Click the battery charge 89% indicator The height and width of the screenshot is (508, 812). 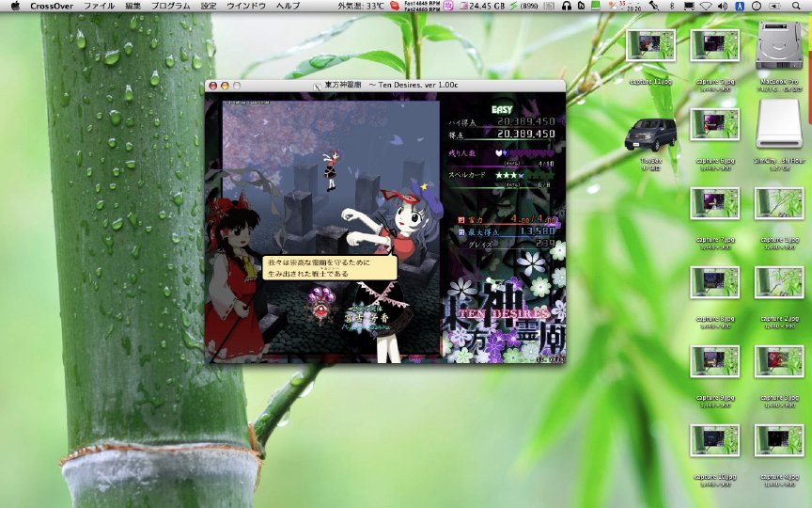(x=524, y=6)
